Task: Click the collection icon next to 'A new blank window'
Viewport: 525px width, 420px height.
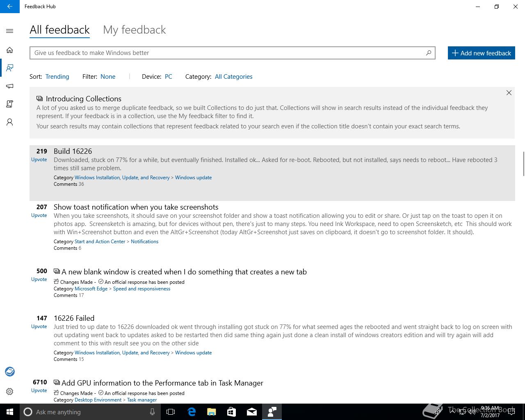Action: [57, 271]
